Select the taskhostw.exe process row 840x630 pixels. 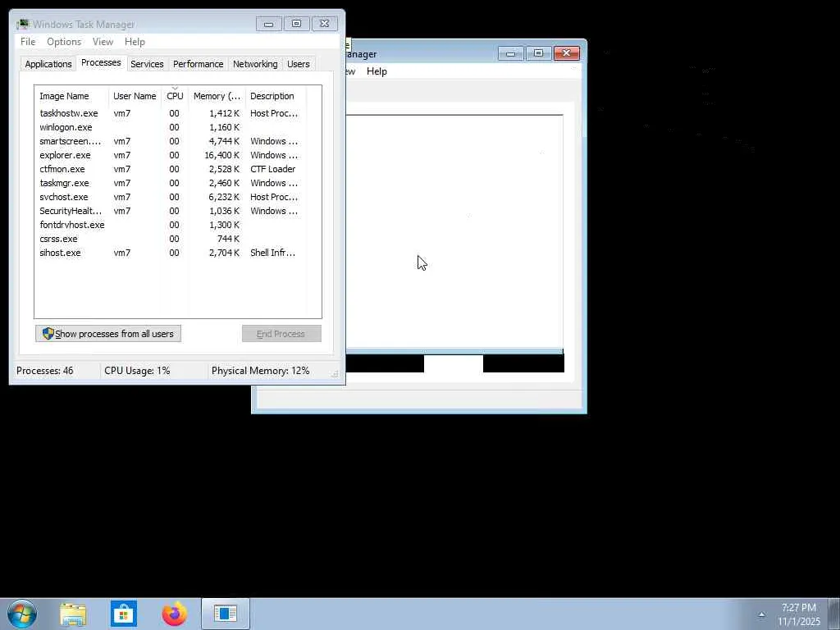click(x=171, y=113)
